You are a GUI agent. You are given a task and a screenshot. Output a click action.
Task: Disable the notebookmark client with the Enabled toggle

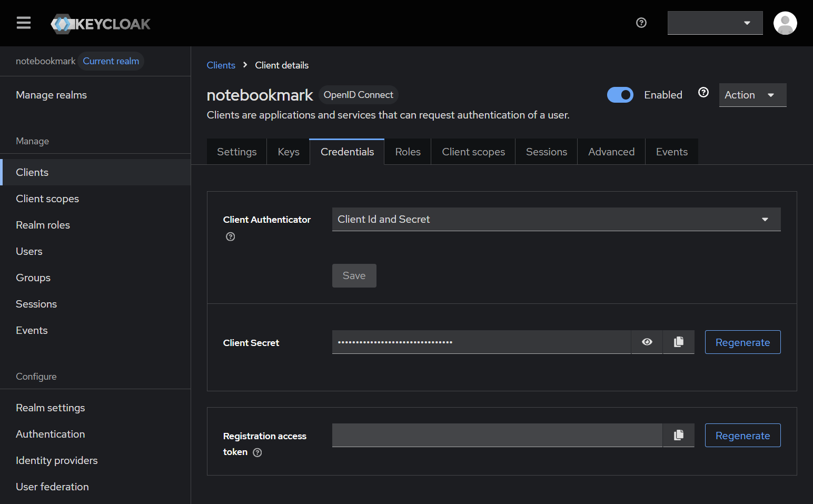(x=620, y=95)
